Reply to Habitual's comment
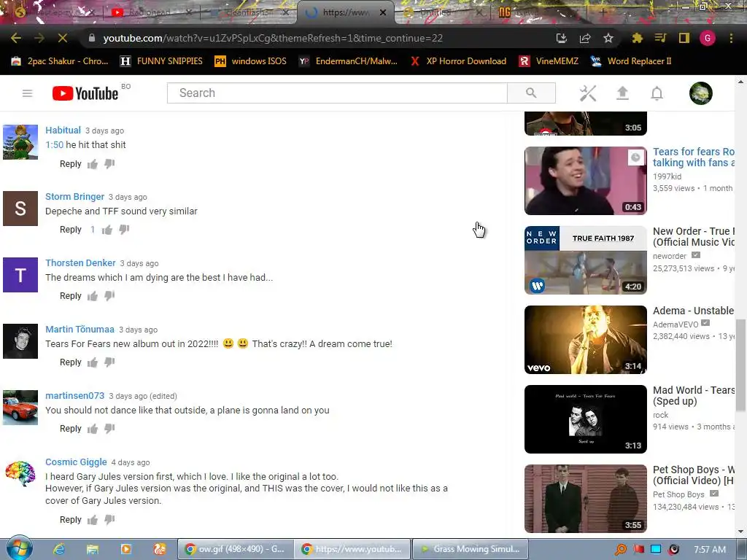 pyautogui.click(x=71, y=164)
